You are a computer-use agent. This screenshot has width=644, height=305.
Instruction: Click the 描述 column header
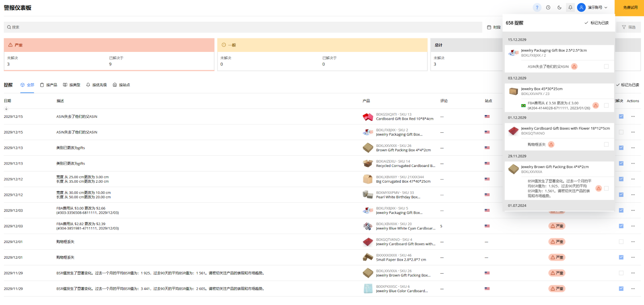point(60,101)
